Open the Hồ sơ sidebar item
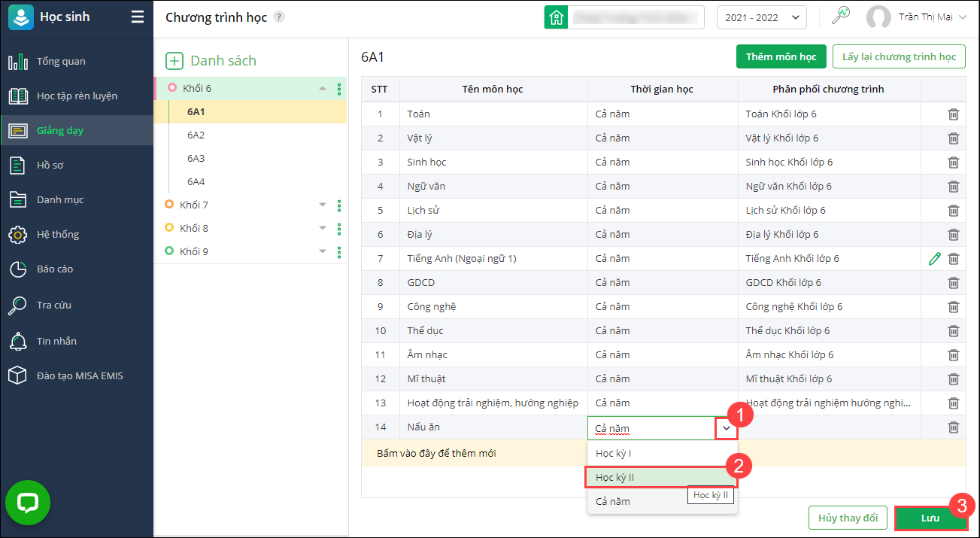The height and width of the screenshot is (538, 980). [x=77, y=165]
